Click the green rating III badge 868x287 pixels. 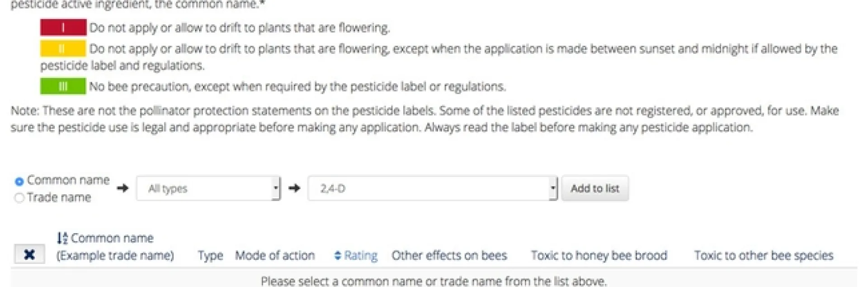tap(63, 86)
